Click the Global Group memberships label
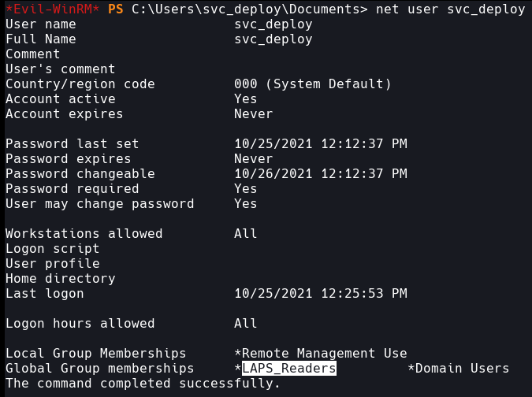The height and width of the screenshot is (397, 532). pos(100,369)
